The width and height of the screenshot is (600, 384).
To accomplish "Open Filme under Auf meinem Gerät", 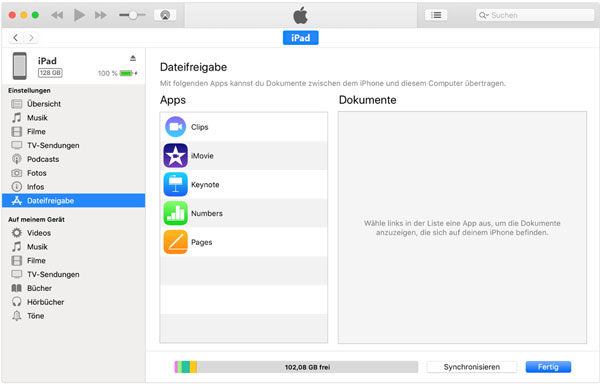I will (x=73, y=260).
